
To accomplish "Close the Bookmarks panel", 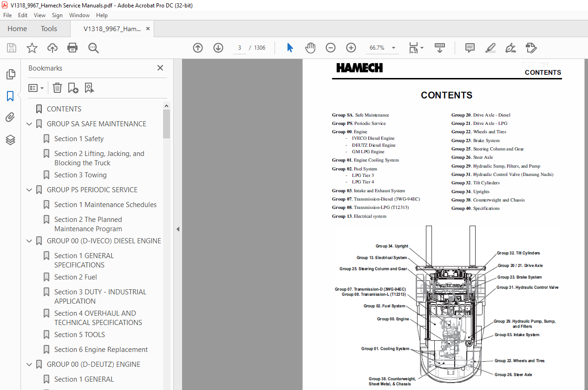I will tap(160, 68).
